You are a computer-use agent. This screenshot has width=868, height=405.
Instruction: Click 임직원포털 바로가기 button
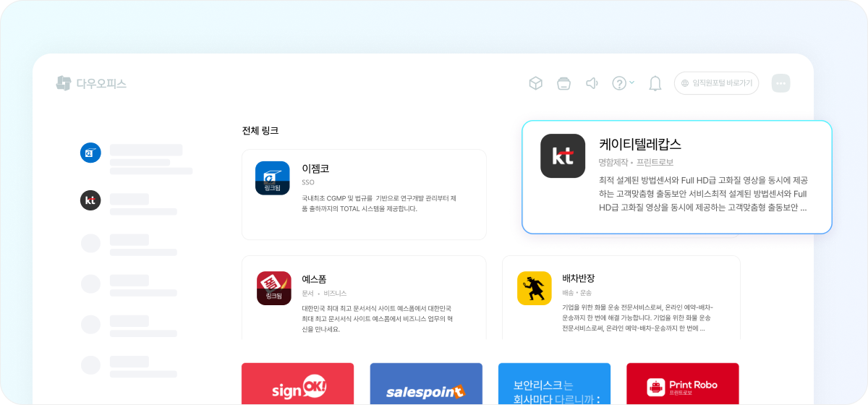pyautogui.click(x=716, y=83)
